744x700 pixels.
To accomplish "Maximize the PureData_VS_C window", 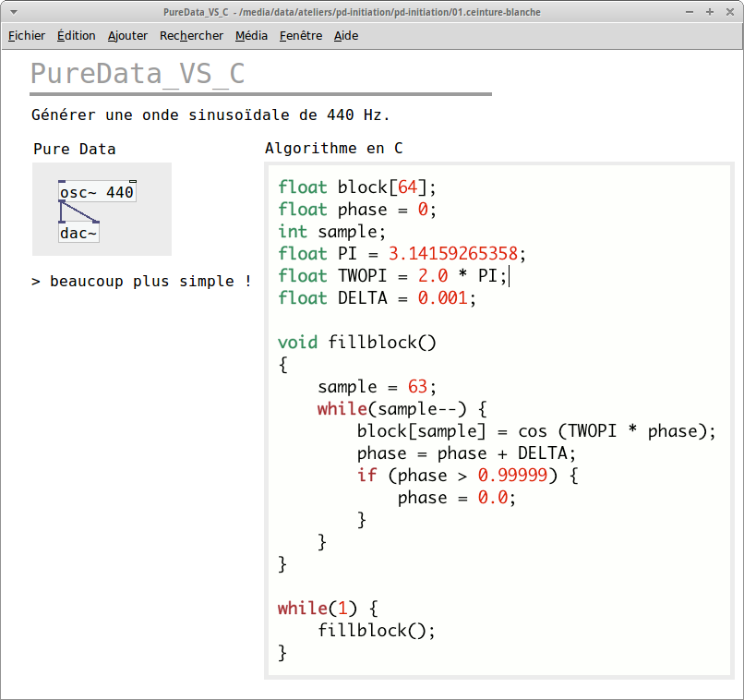I will [710, 12].
